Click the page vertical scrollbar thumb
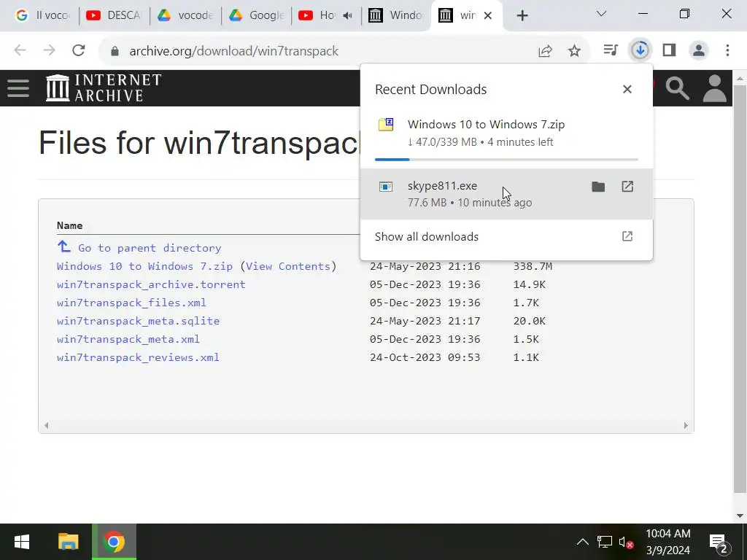 740,289
